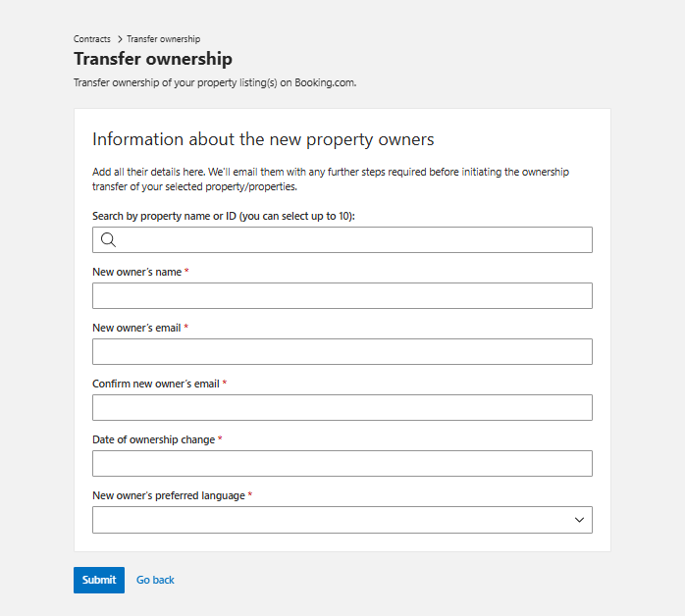Open the Date of ownership change field
Viewport: 685px width, 616px height.
pos(342,464)
